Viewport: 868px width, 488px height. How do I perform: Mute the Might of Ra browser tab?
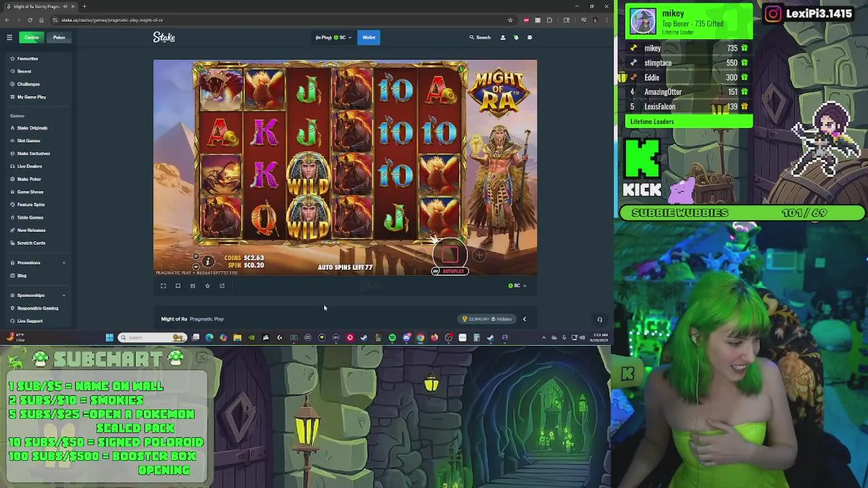point(66,6)
